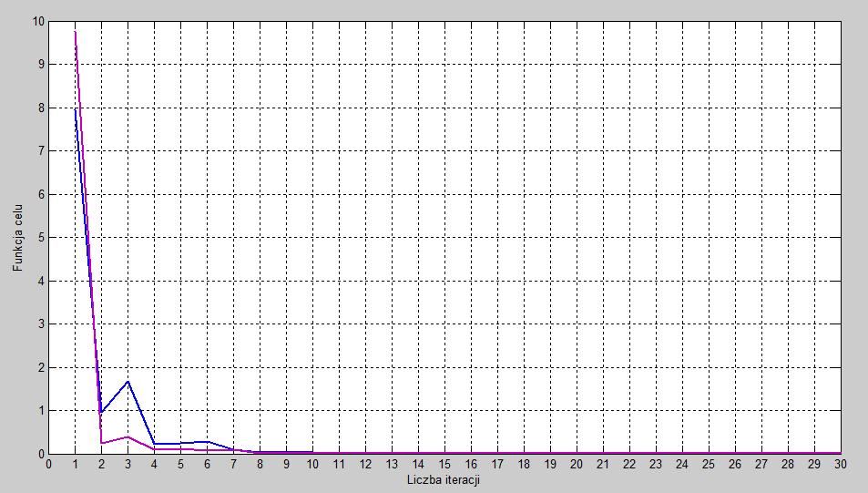Viewport: 868px width, 493px height.
Task: Click iteration number 17 on horizontal axis
Action: (497, 465)
